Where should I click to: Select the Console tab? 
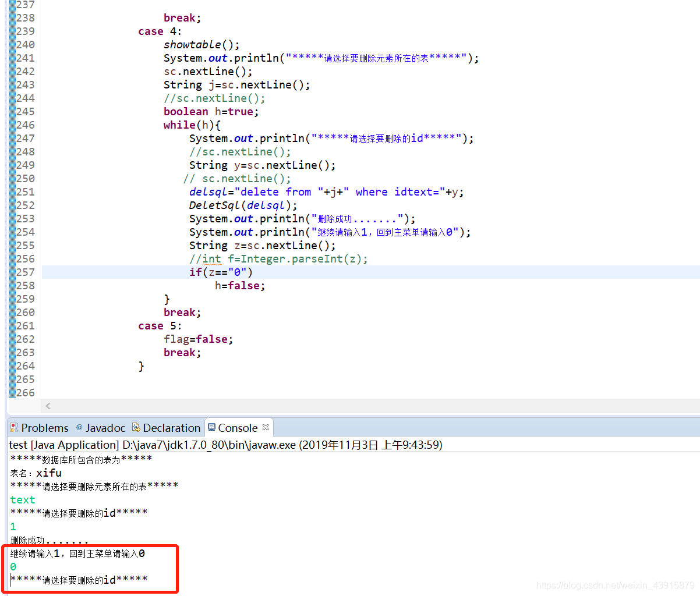point(238,428)
